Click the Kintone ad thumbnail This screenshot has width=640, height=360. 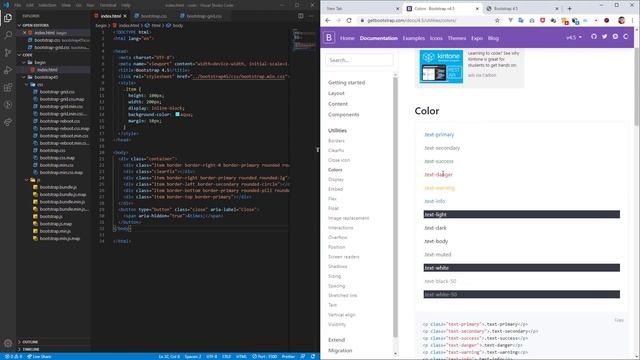point(441,67)
